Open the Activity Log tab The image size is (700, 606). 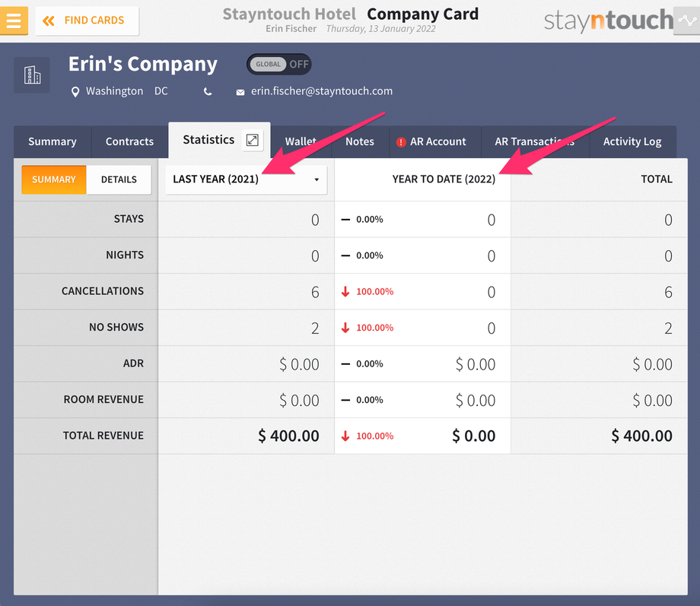coord(632,142)
